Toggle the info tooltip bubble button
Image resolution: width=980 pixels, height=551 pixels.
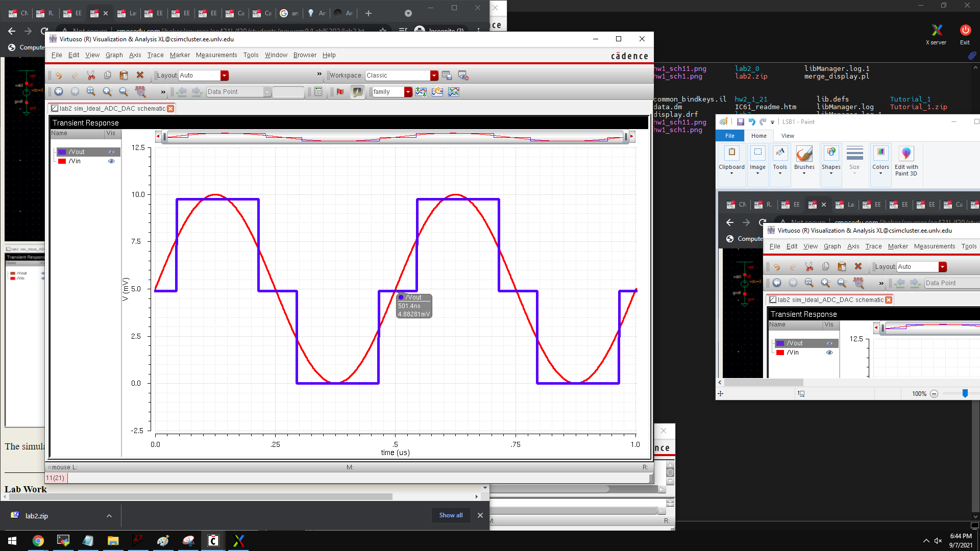[x=357, y=92]
